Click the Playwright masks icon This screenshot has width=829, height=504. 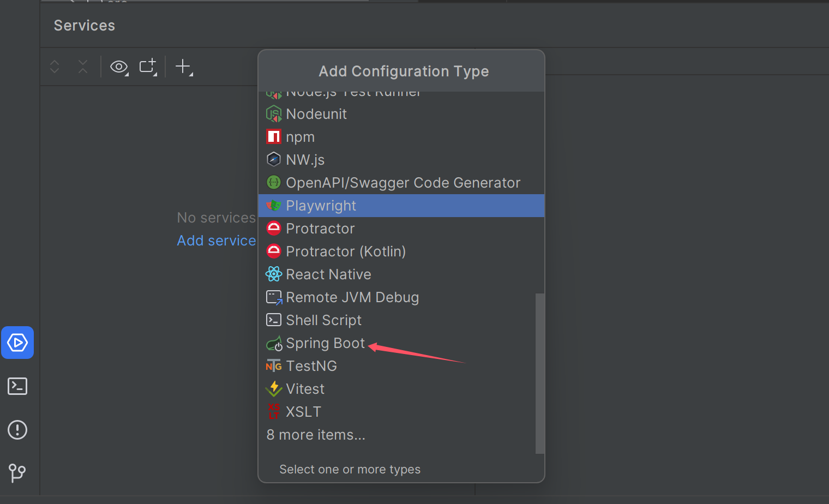tap(274, 206)
